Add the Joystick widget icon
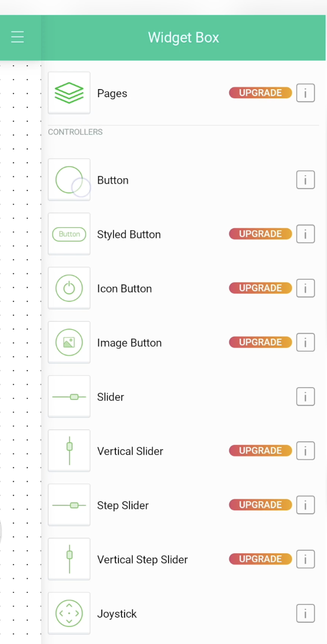 click(x=69, y=613)
